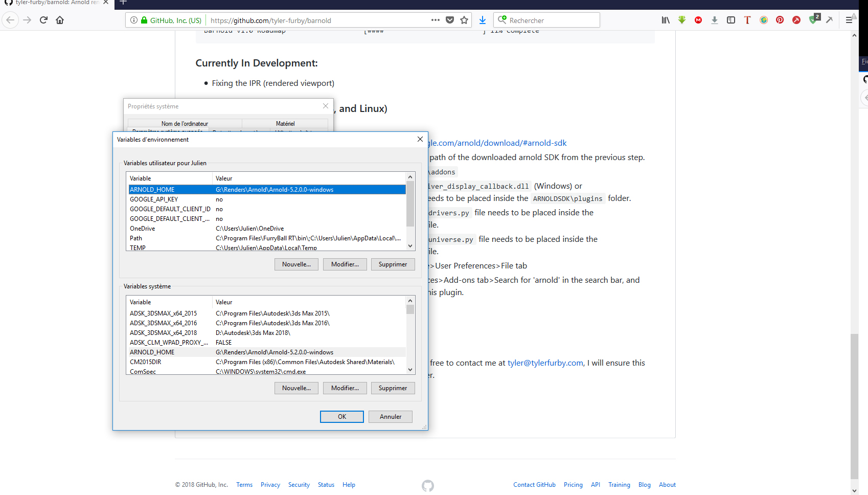The height and width of the screenshot is (495, 868).
Task: Open a new browser tab
Action: pyautogui.click(x=123, y=3)
